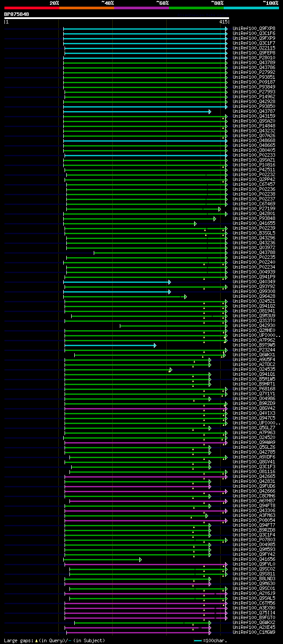Click the query end position label 415

pyautogui.click(x=223, y=22)
